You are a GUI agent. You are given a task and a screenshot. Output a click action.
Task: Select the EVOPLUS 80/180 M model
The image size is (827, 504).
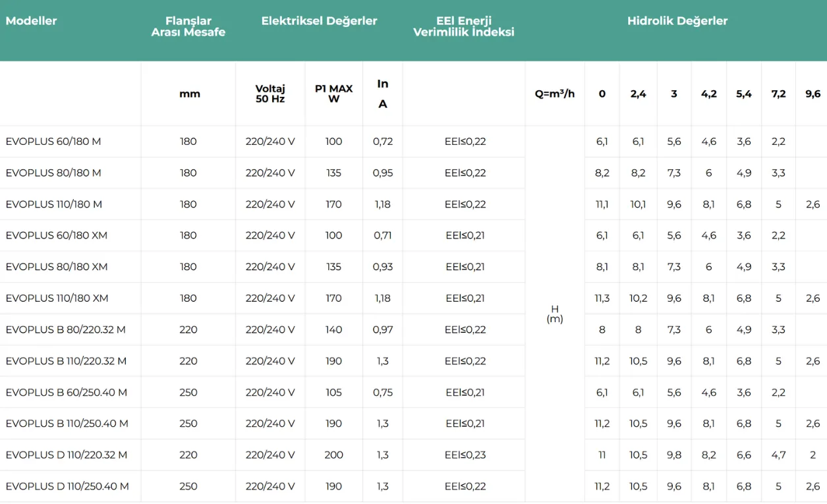pyautogui.click(x=53, y=173)
